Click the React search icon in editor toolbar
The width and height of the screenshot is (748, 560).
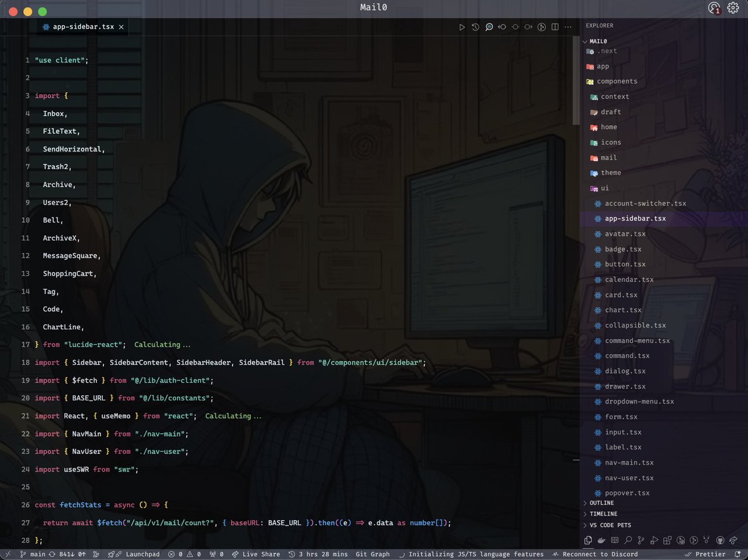pos(489,27)
